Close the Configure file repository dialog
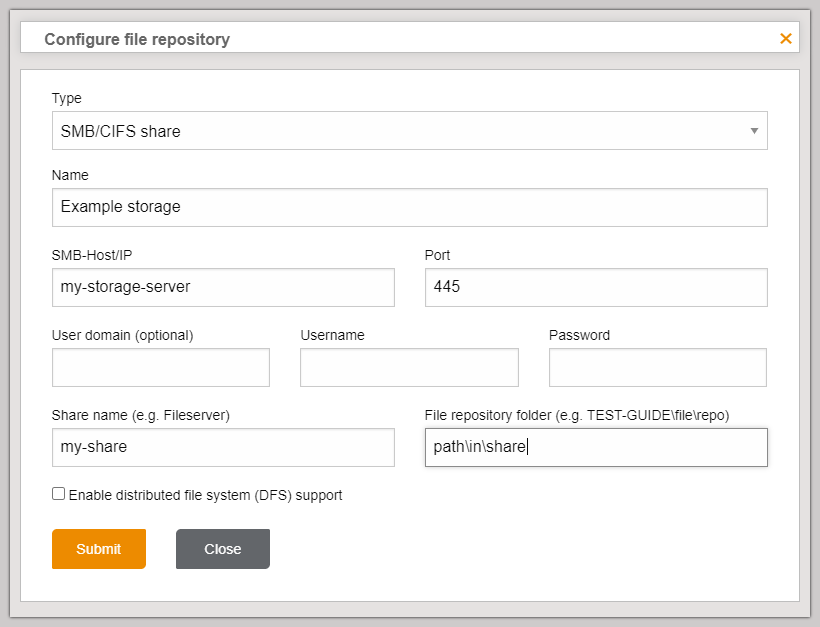This screenshot has height=627, width=820. 222,548
